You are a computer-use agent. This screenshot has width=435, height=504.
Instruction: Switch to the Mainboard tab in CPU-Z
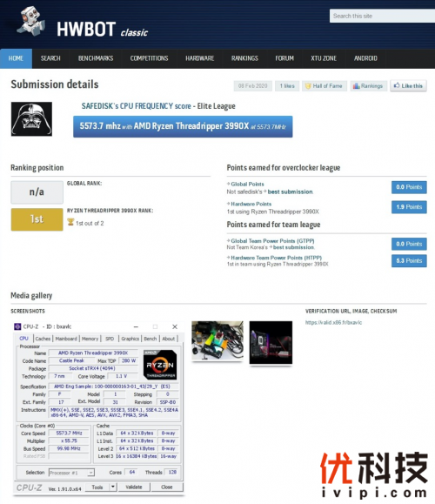point(66,339)
